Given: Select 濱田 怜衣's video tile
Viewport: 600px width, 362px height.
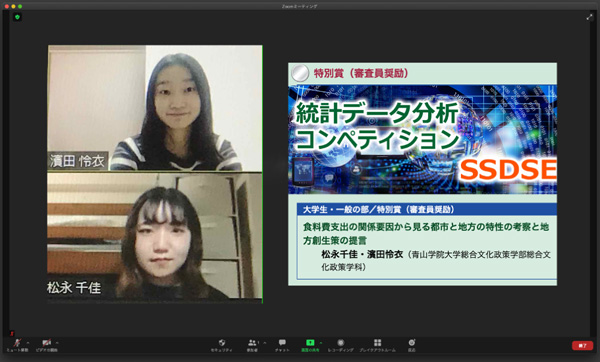Looking at the screenshot, I should click(x=155, y=108).
